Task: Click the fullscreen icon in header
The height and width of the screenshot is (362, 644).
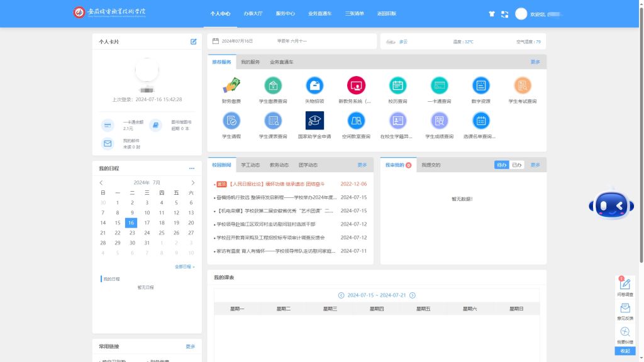Action: (505, 14)
